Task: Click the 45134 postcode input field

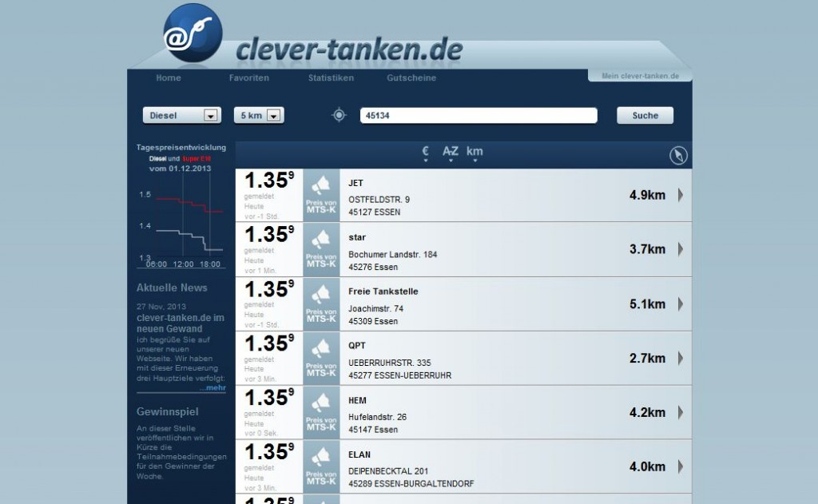Action: 478,115
